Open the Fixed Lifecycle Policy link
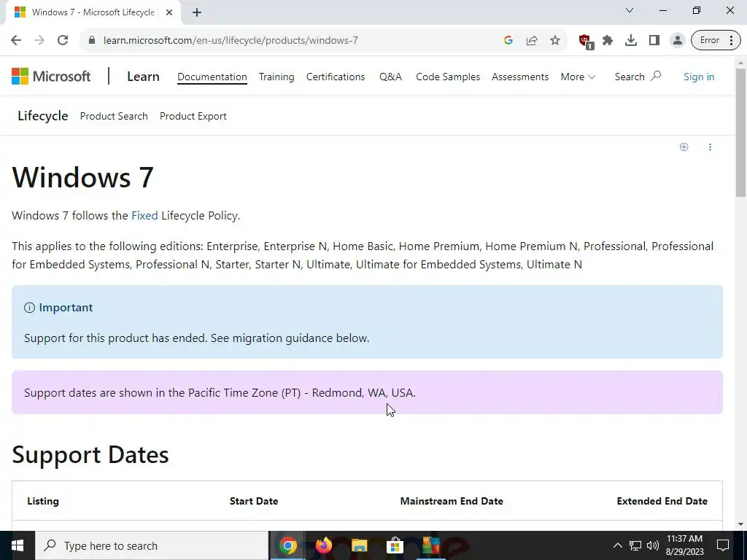747x560 pixels. (144, 216)
